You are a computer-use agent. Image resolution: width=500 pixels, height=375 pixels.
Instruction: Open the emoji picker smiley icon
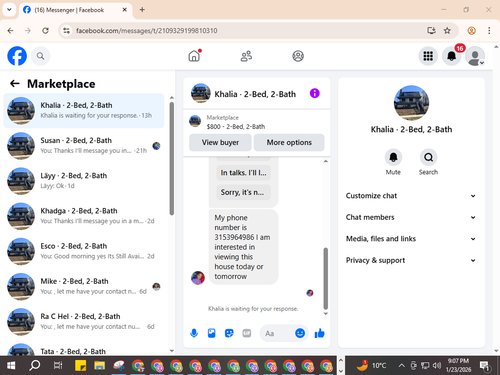[x=300, y=333]
